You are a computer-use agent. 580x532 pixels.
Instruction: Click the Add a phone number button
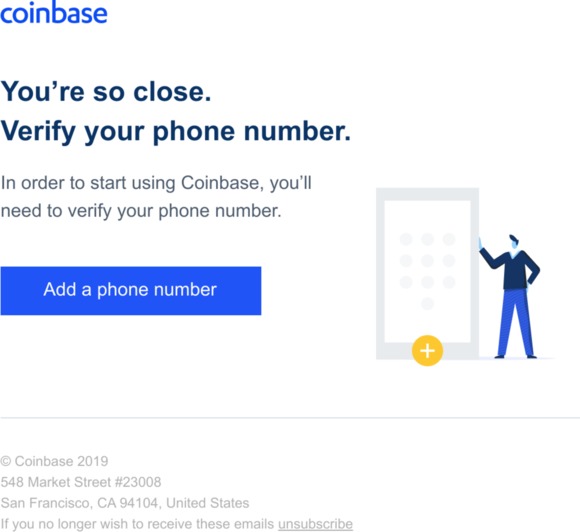[131, 291]
